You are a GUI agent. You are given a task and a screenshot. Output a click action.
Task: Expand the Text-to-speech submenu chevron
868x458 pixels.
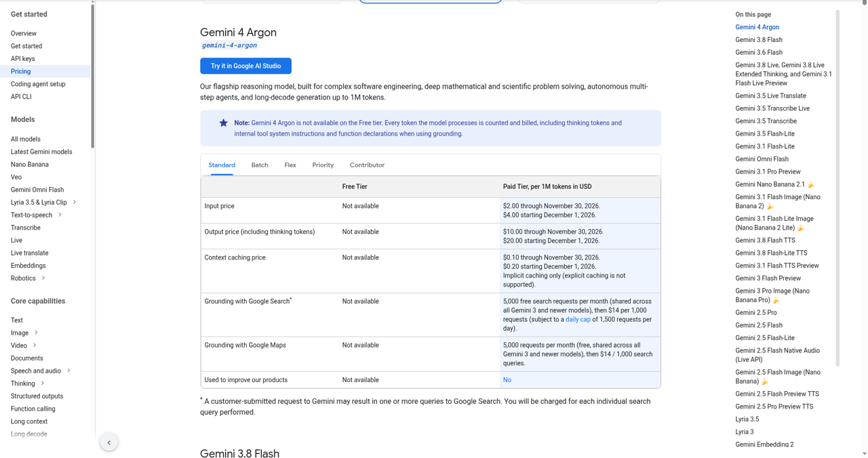click(60, 215)
